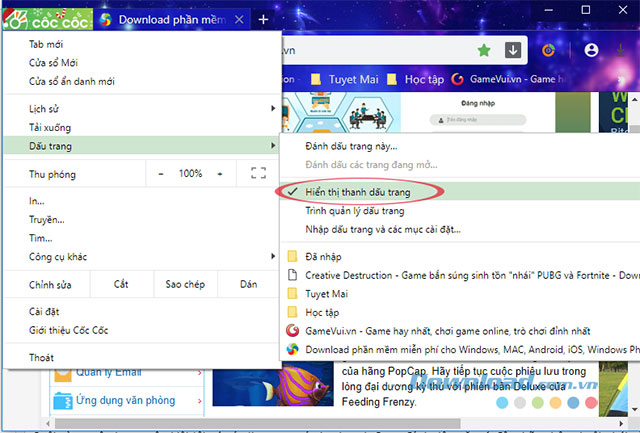The height and width of the screenshot is (433, 640).
Task: Click the download arrow icon in address bar
Action: (512, 49)
